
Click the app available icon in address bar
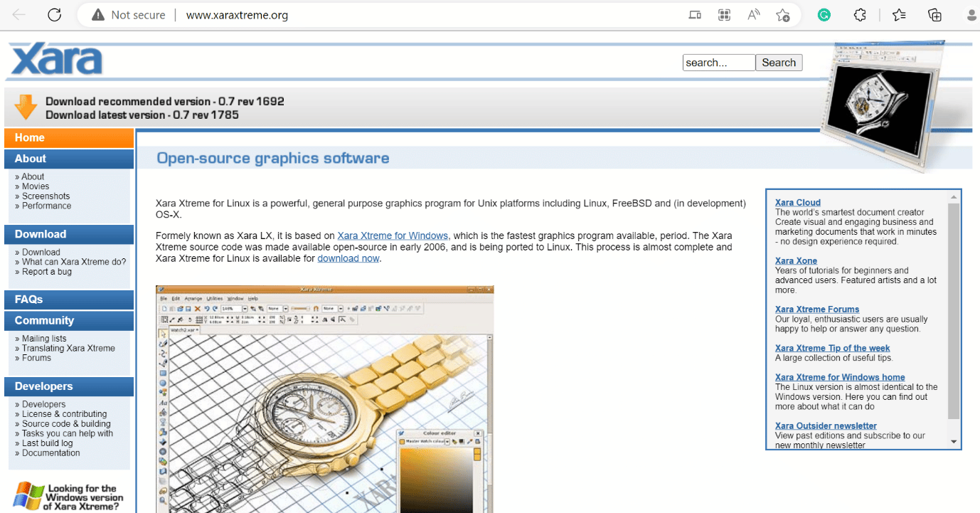pyautogui.click(x=695, y=15)
